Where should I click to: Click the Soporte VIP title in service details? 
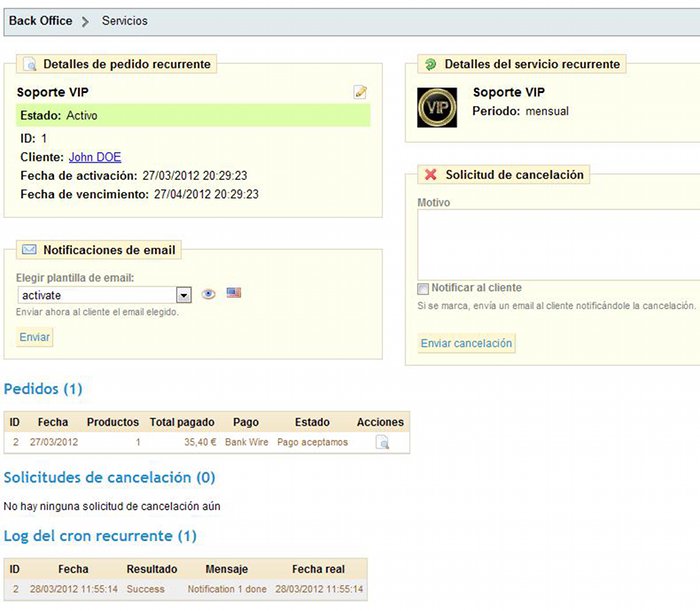click(x=509, y=92)
